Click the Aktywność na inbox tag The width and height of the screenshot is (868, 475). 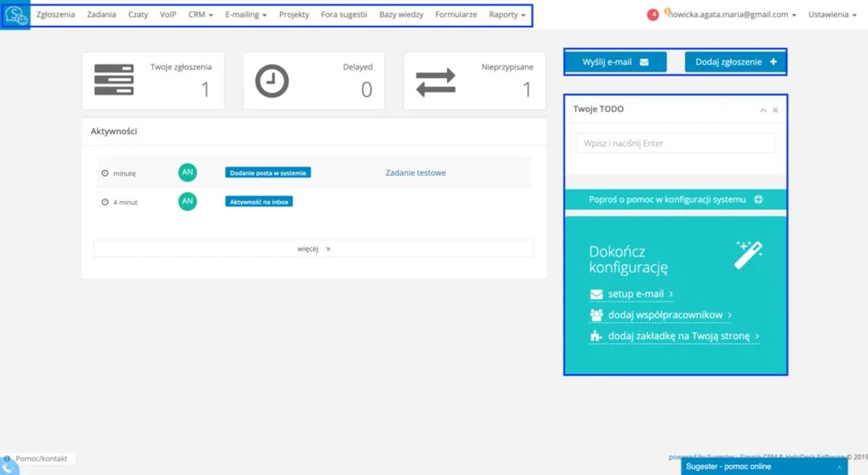click(259, 202)
